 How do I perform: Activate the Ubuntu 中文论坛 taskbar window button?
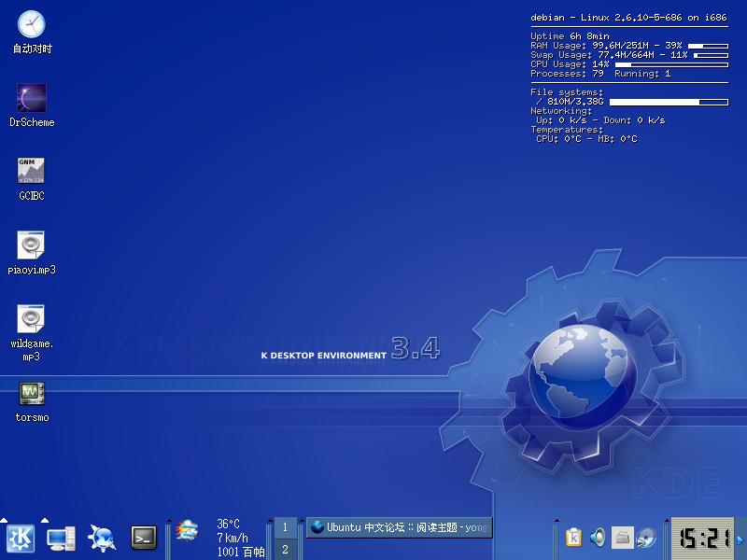(400, 527)
